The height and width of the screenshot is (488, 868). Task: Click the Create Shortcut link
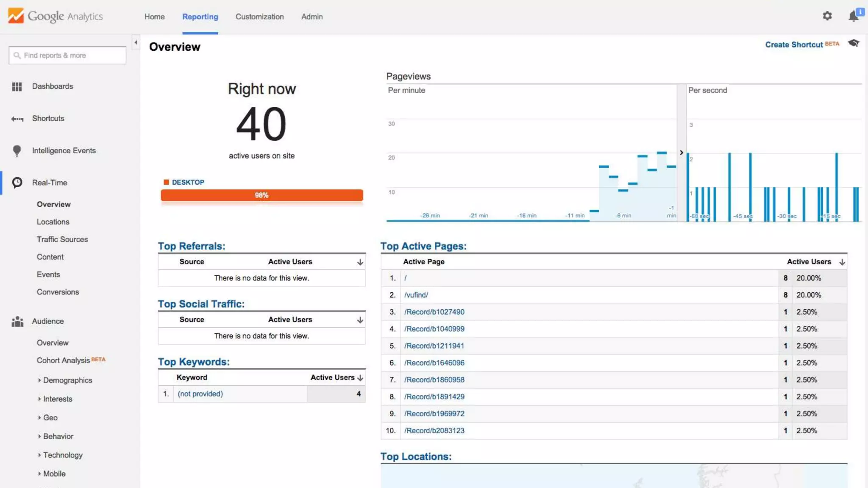click(x=794, y=44)
